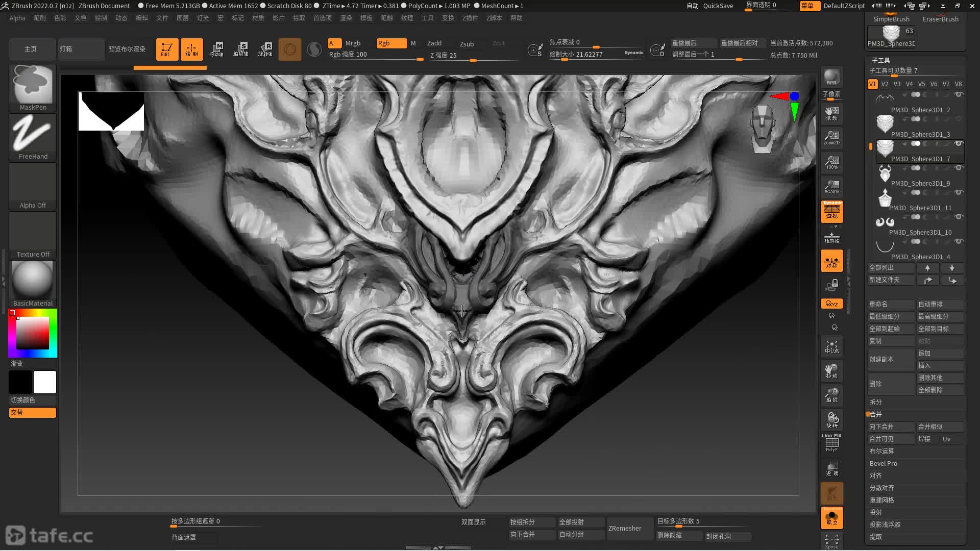980x551 pixels.
Task: Select the MaskPen brush thumbnail
Action: tap(33, 85)
